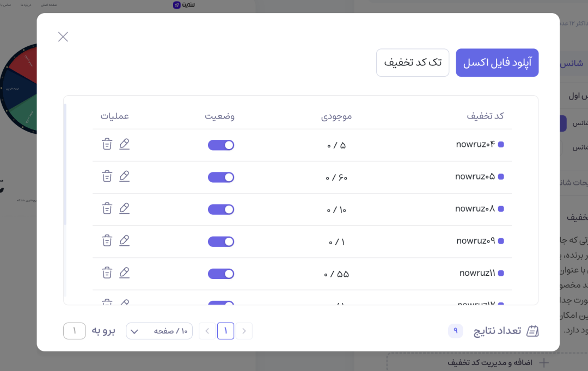588x371 pixels.
Task: Go to next page with left chevron
Action: click(207, 331)
